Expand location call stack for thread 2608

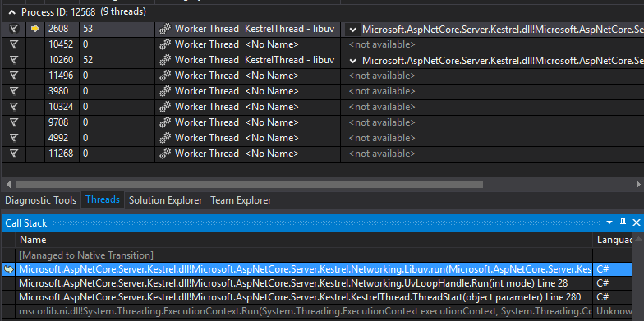(x=352, y=30)
